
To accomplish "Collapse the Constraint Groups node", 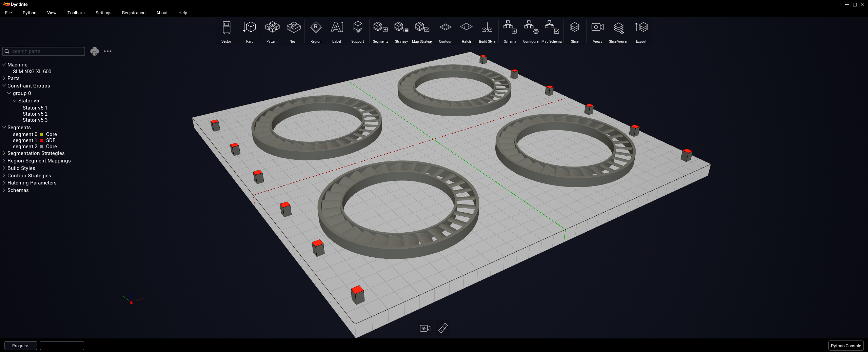I will [4, 86].
